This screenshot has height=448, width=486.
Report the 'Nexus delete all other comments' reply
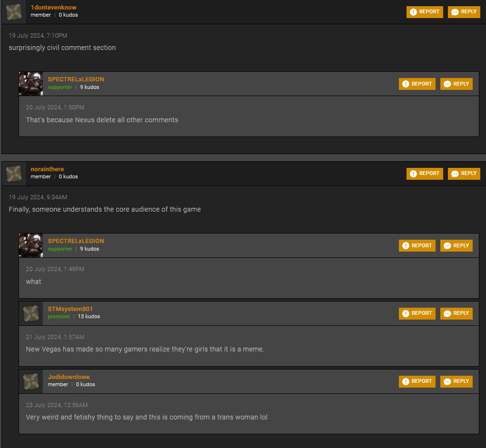[417, 84]
